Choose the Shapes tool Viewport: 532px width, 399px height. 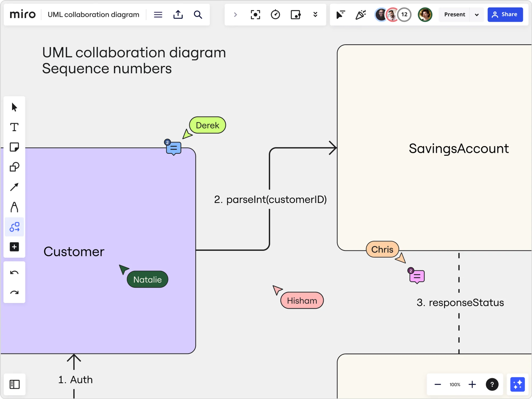coord(14,167)
